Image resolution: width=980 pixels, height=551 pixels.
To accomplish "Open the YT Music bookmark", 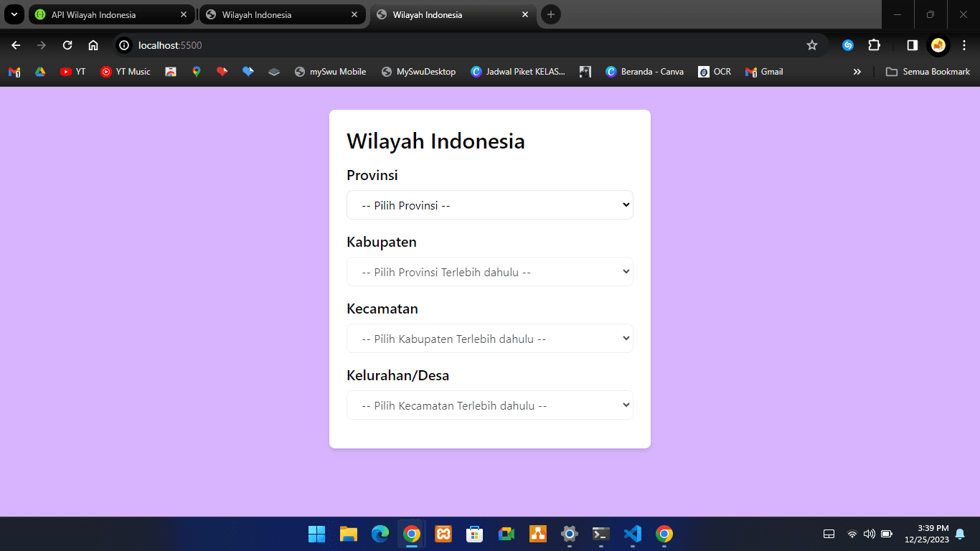I will 126,71.
